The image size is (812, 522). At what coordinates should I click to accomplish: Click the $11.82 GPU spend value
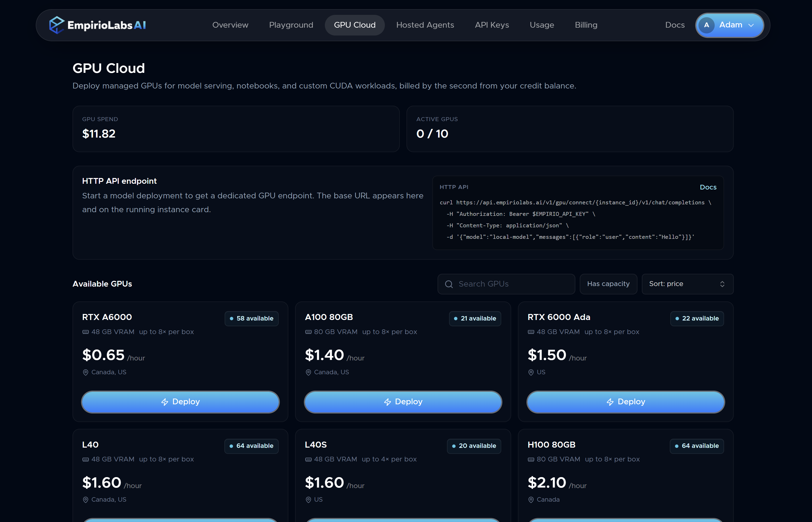(99, 134)
